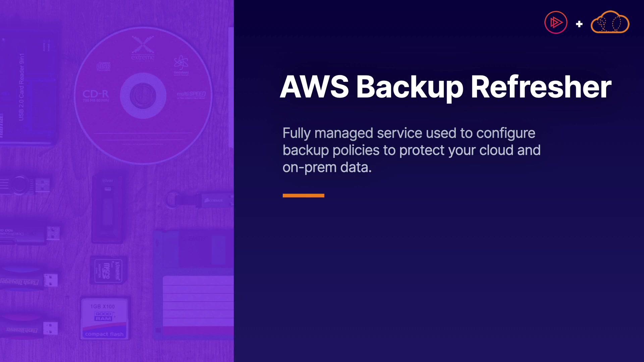The image size is (644, 362).
Task: Click the Kingston microSD adapter card
Action: (108, 270)
